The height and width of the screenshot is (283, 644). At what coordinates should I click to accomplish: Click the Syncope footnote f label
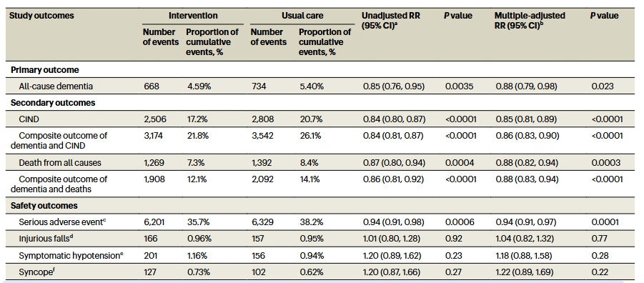[x=35, y=272]
